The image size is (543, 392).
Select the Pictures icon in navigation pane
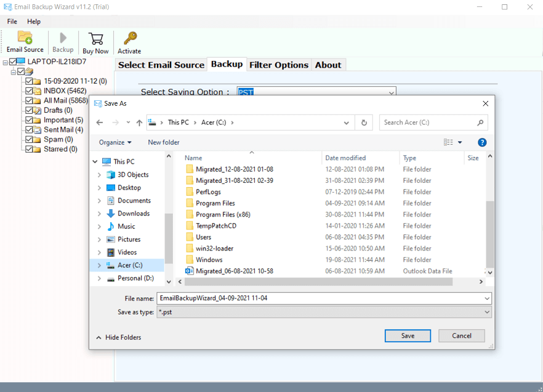[x=111, y=239]
